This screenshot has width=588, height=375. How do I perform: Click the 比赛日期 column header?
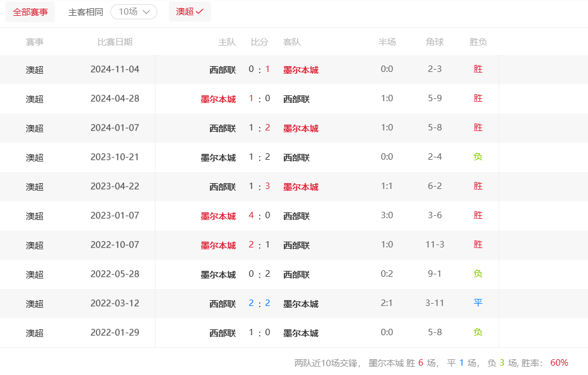coord(115,42)
